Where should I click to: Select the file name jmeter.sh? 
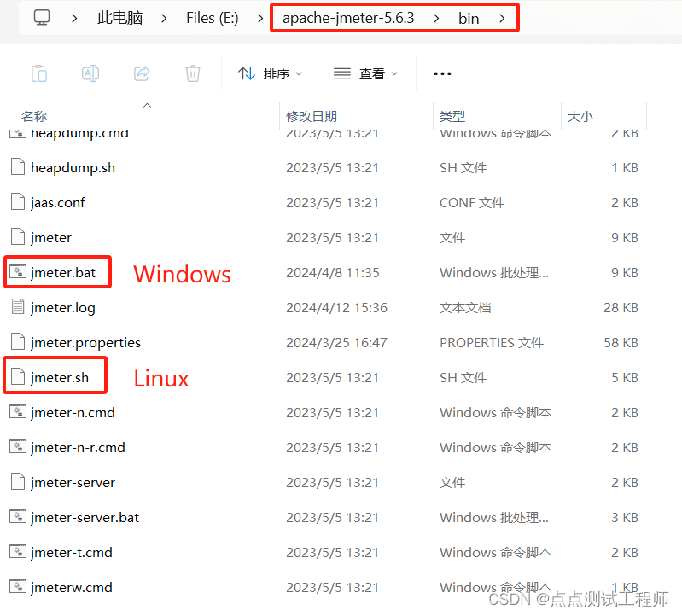(x=60, y=378)
